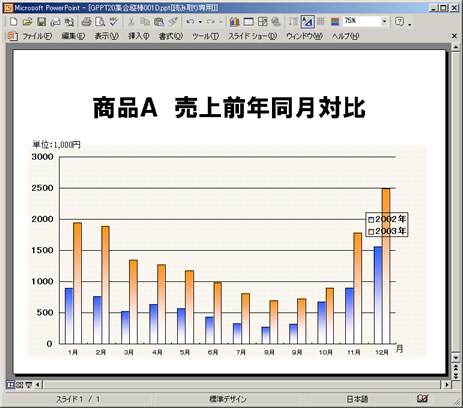Toggle the Show/Hide Grid button
Screen dimensions: 463x408
click(x=320, y=22)
